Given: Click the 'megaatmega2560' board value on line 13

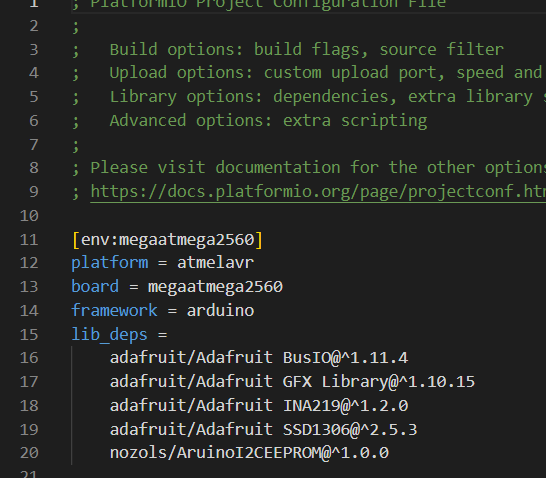Looking at the screenshot, I should click(215, 287).
